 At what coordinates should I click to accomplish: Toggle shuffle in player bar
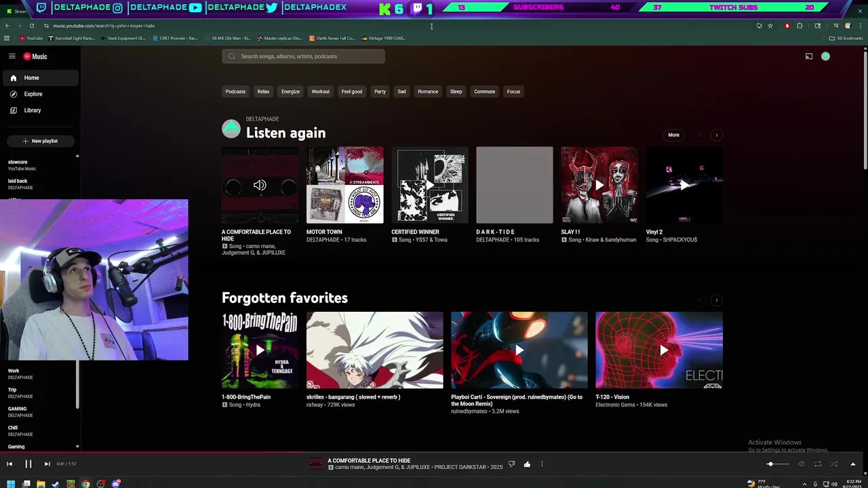pos(834,464)
